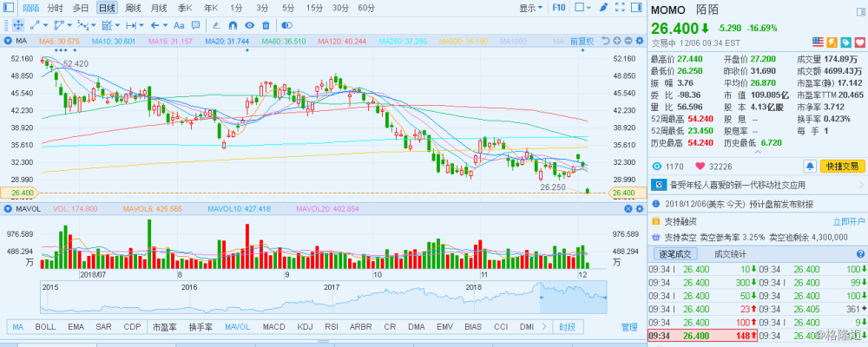Switch to 多日 multi-day chart
Image resolution: width=868 pixels, height=347 pixels.
[81, 8]
